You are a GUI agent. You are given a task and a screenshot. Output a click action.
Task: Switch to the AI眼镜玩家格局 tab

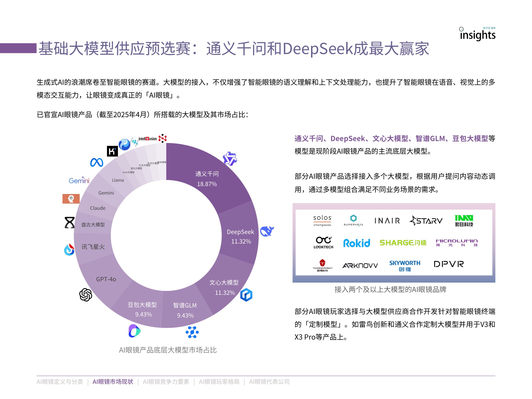(220, 382)
